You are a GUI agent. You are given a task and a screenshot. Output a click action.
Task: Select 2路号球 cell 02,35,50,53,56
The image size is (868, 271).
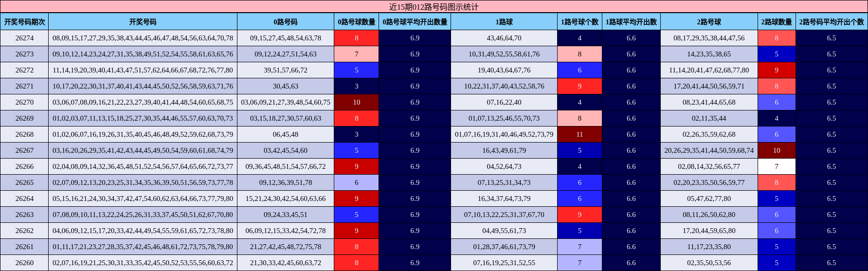click(709, 263)
